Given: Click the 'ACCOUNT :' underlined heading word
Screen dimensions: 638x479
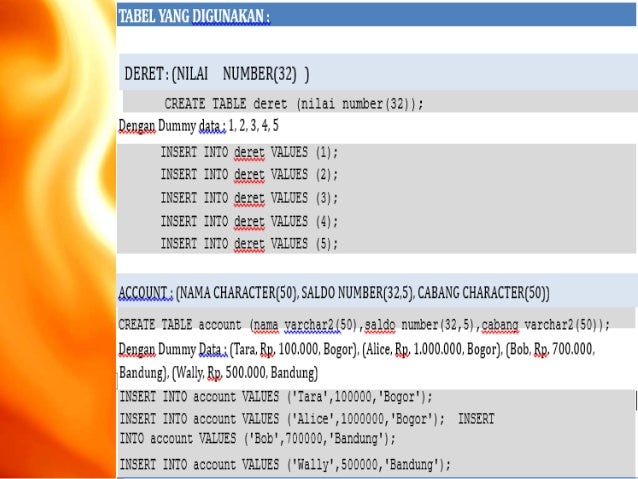Looking at the screenshot, I should [146, 293].
